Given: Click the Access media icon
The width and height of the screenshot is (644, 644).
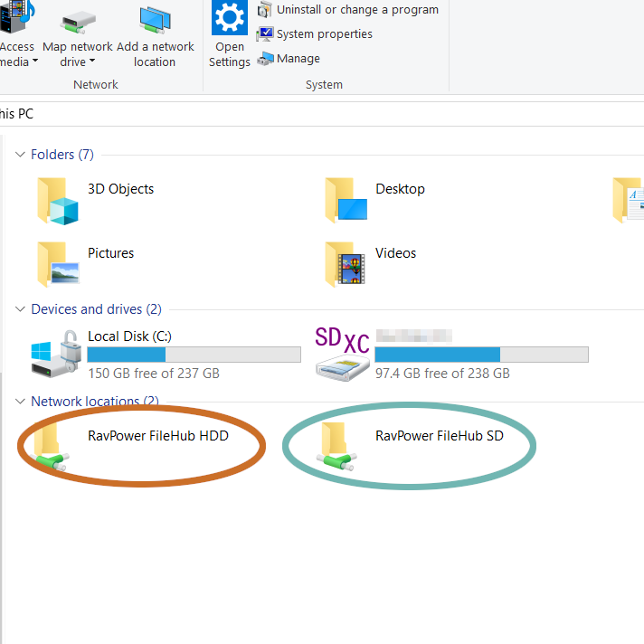Looking at the screenshot, I should pyautogui.click(x=16, y=16).
